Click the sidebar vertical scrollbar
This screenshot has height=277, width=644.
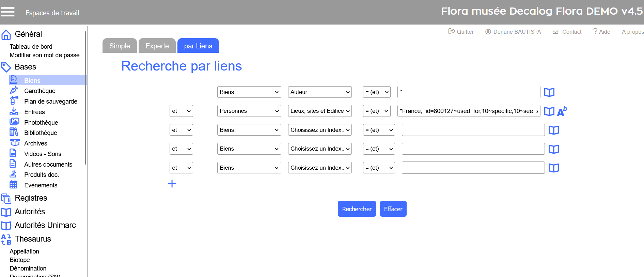(85, 98)
